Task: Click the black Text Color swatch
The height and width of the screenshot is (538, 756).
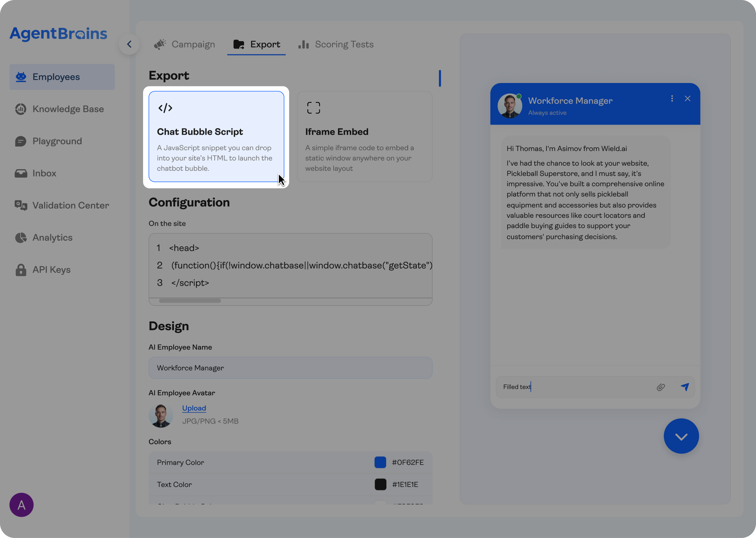Action: pyautogui.click(x=380, y=484)
